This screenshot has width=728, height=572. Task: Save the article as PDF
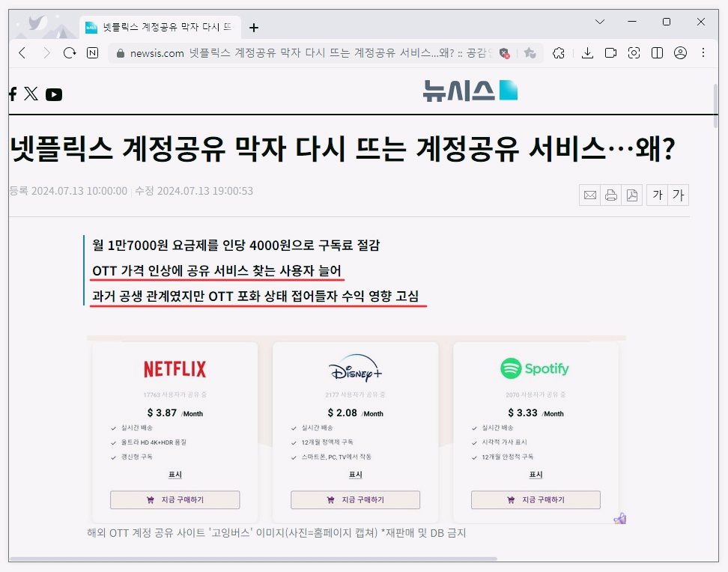click(632, 195)
